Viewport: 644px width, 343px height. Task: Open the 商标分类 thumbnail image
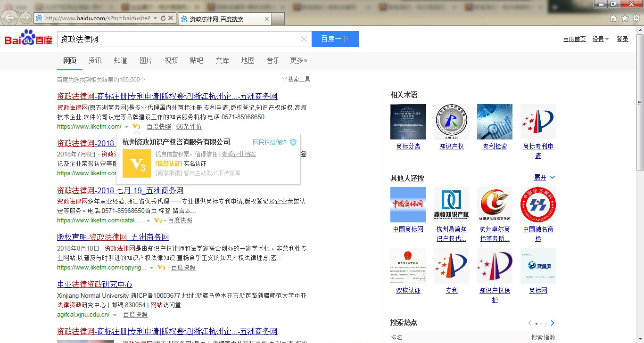click(408, 122)
